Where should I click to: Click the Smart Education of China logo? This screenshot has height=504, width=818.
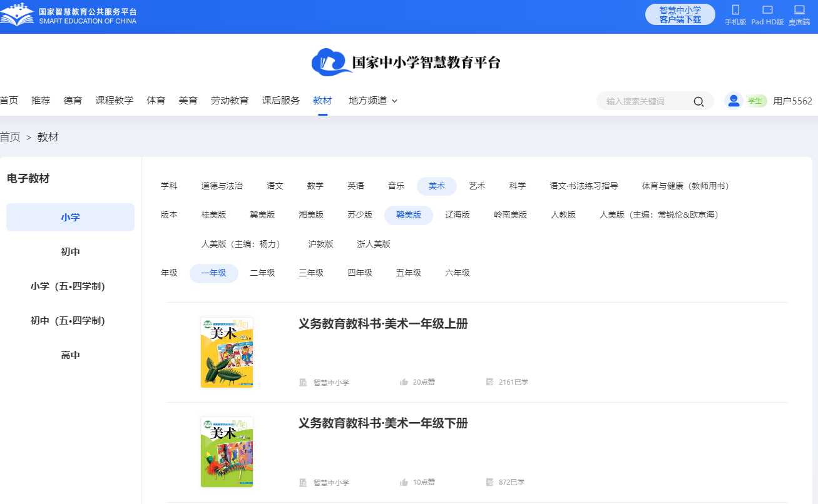click(68, 14)
